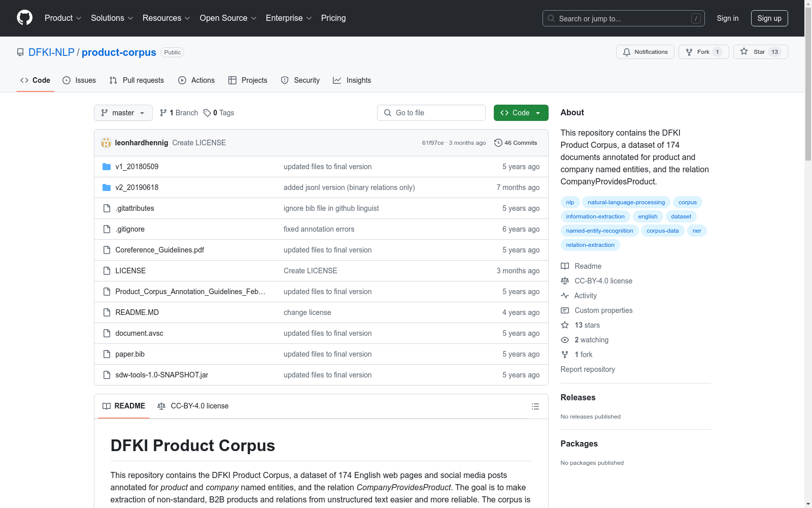This screenshot has height=508, width=812.
Task: Click the 61f97ce commit hash
Action: point(433,143)
